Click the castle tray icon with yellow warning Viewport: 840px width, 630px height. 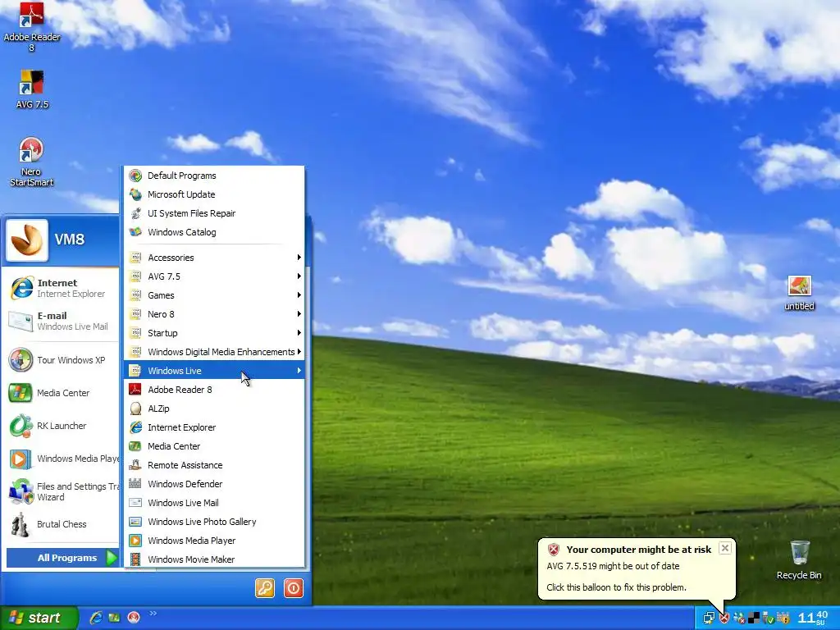(x=783, y=619)
